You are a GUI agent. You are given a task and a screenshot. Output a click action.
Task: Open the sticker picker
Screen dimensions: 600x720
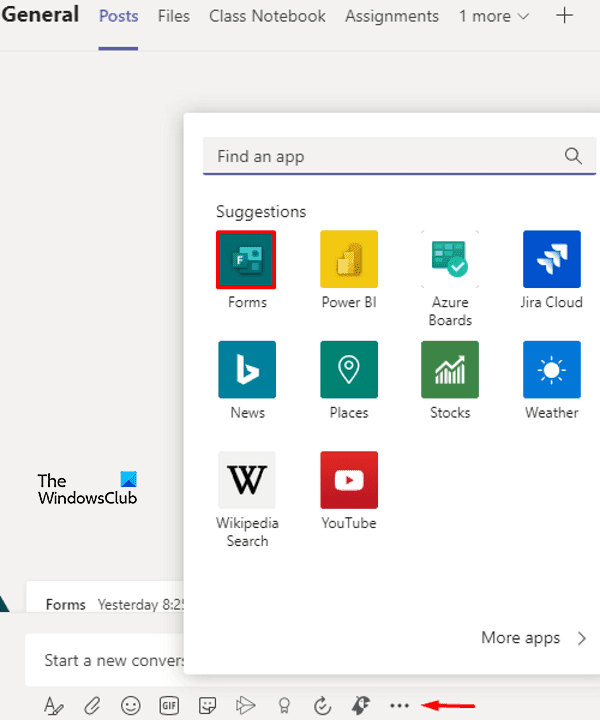(x=207, y=705)
